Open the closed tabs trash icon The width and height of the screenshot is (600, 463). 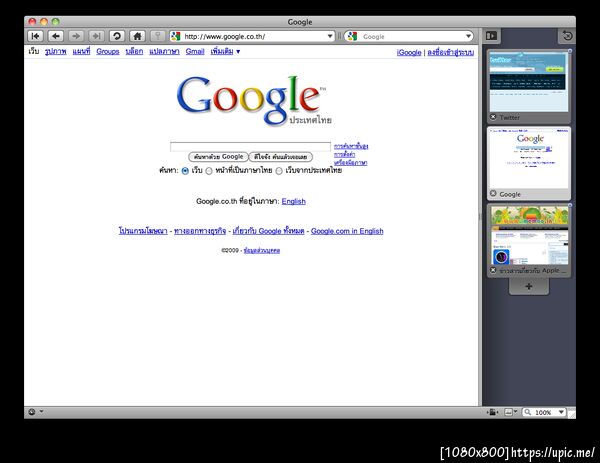pyautogui.click(x=567, y=36)
